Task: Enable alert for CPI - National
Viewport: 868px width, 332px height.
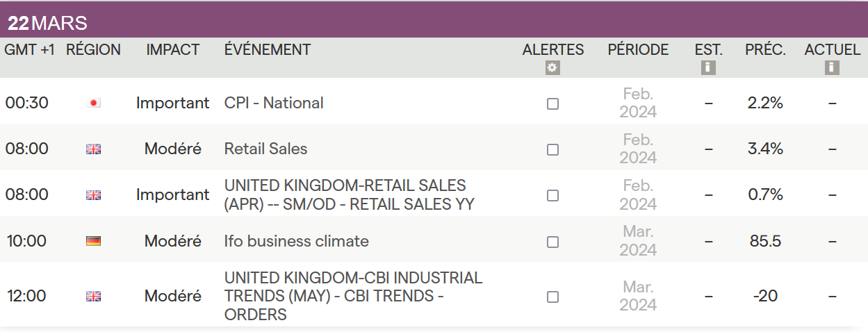Action: coord(552,103)
